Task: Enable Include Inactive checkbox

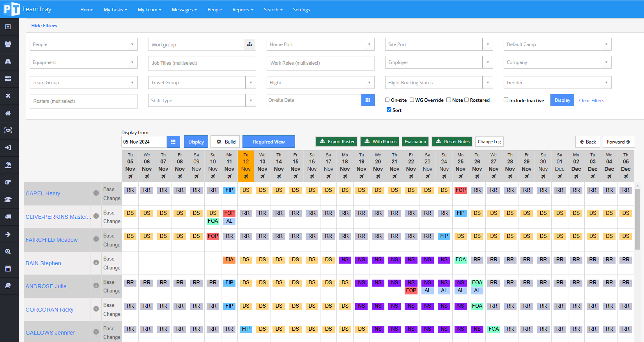Action: [x=506, y=100]
